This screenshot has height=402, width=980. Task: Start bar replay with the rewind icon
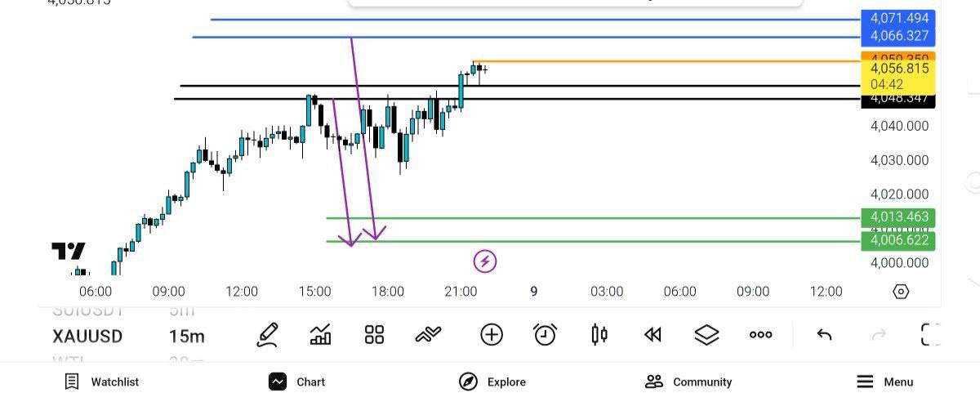click(653, 334)
